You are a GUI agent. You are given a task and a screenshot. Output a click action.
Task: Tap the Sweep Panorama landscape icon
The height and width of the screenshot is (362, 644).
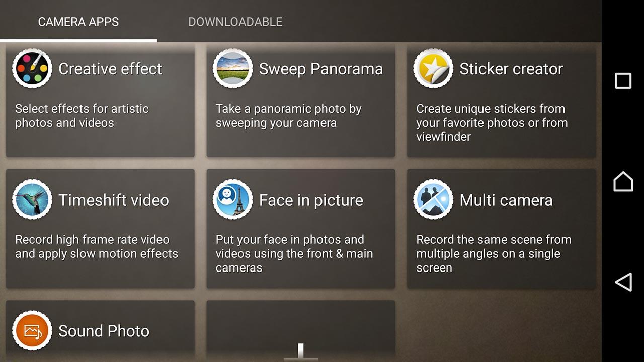[232, 69]
